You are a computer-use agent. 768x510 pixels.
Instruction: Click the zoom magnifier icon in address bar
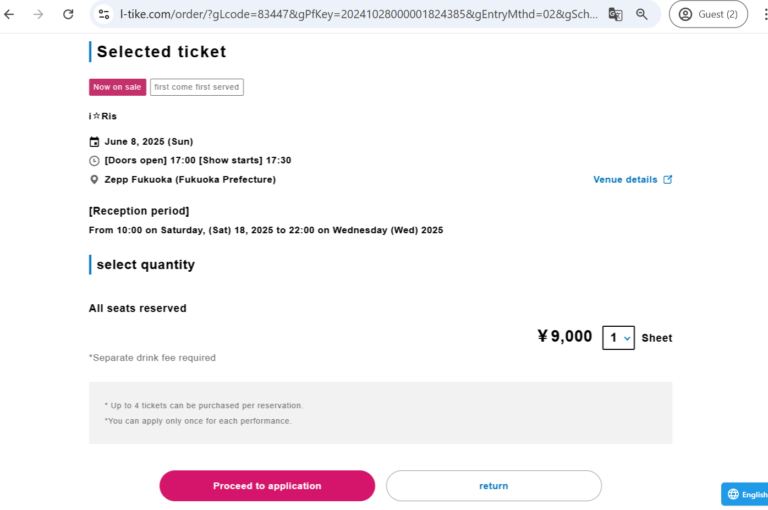pyautogui.click(x=642, y=15)
